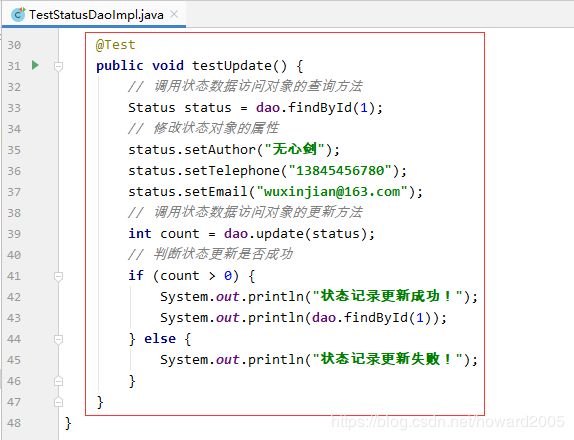This screenshot has height=440, width=574.
Task: Click the @Test annotation
Action: [115, 45]
